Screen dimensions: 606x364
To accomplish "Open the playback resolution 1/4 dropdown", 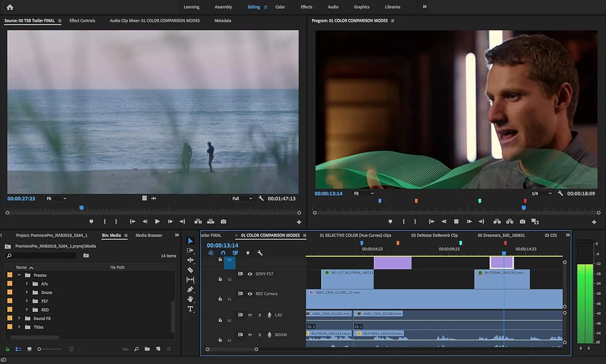I will pos(541,193).
